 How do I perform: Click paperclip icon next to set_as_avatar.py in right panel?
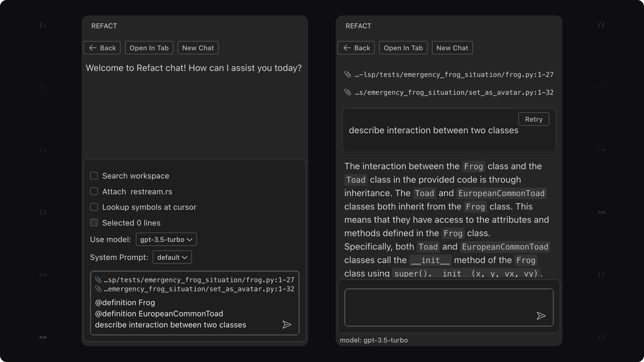tap(347, 93)
